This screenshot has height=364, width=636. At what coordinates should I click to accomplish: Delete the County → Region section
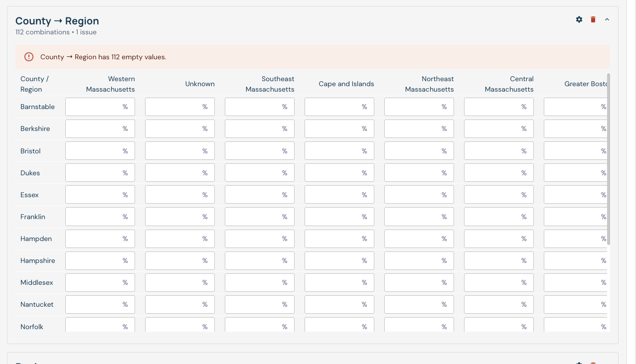[593, 19]
